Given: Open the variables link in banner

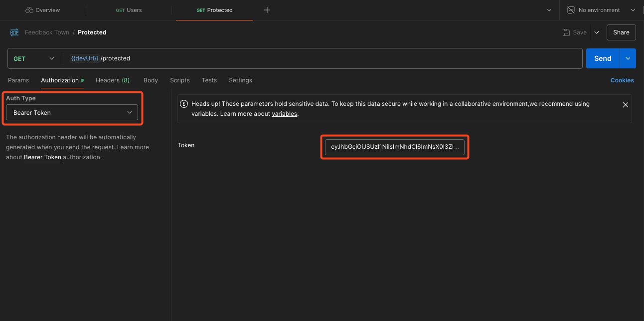Looking at the screenshot, I should pyautogui.click(x=284, y=114).
